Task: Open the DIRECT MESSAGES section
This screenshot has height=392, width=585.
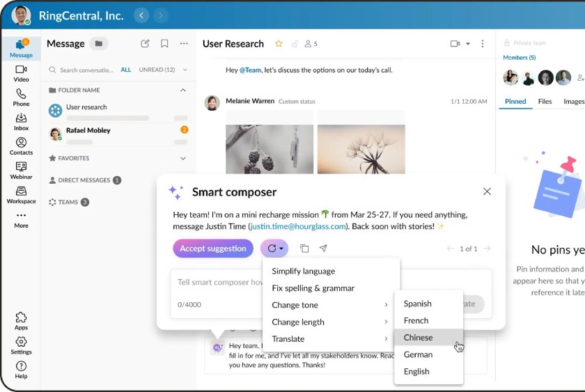Action: point(85,180)
